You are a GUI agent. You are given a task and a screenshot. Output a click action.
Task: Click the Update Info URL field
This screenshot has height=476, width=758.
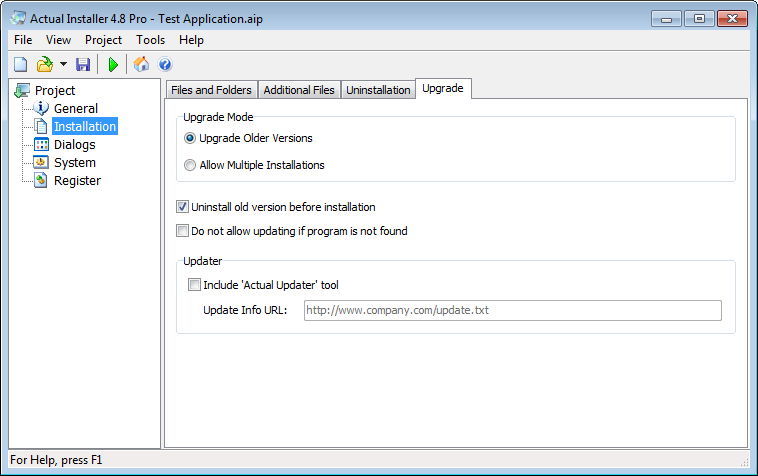tap(512, 310)
